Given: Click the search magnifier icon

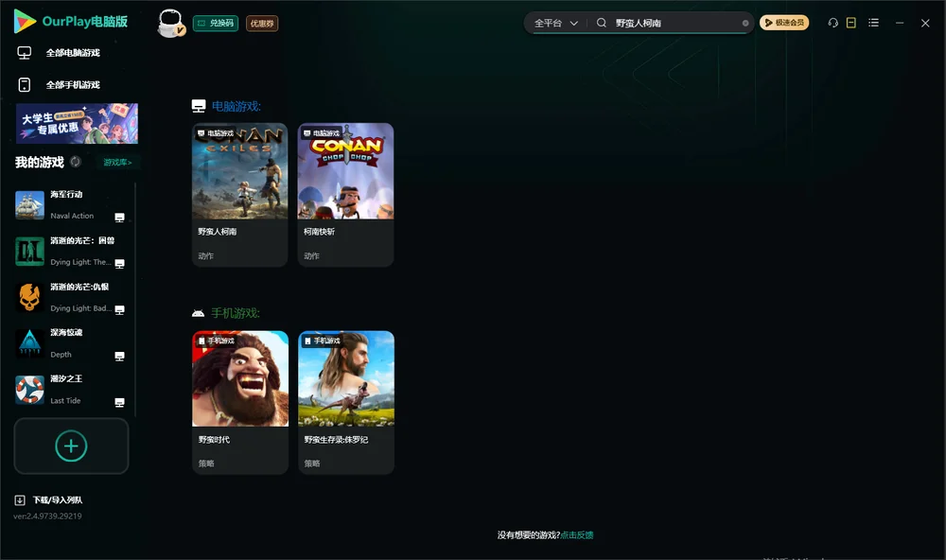Looking at the screenshot, I should pyautogui.click(x=601, y=23).
